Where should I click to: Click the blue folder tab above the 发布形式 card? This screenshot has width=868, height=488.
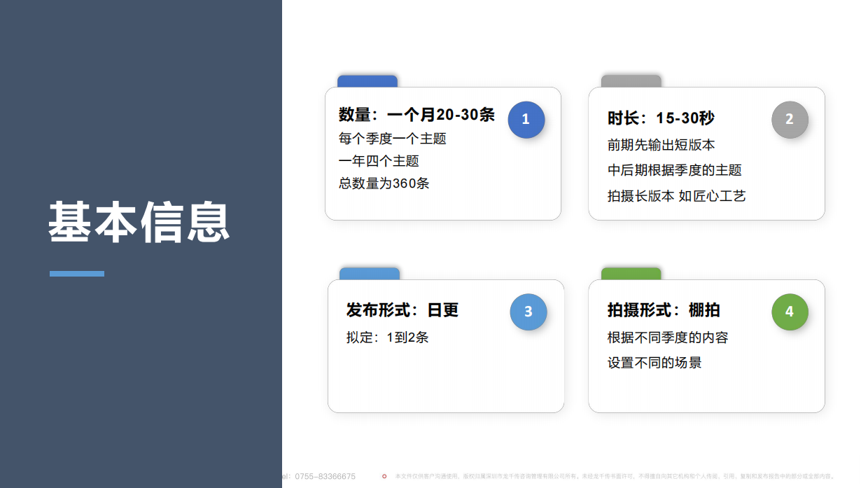point(369,272)
